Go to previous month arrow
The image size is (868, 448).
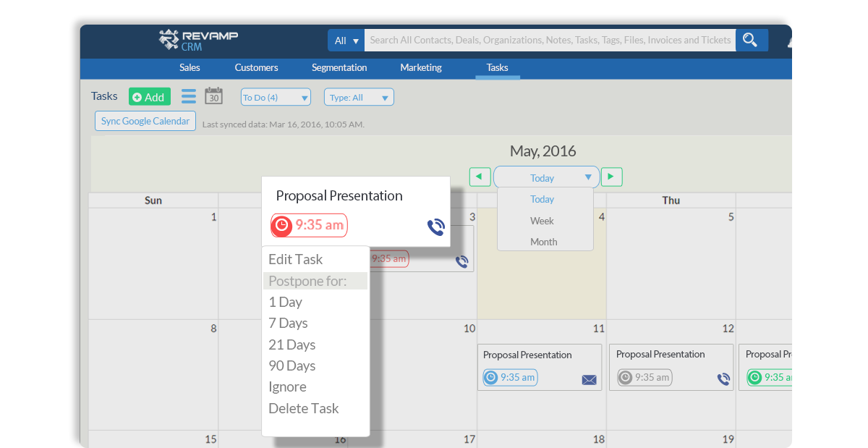point(480,177)
